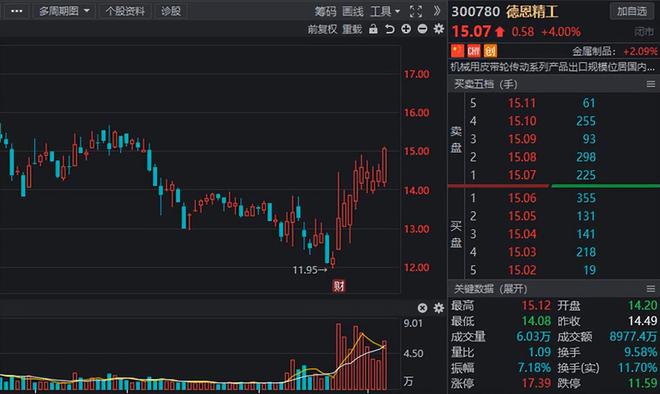Open the 诊股 stock diagnosis tab

click(x=171, y=11)
